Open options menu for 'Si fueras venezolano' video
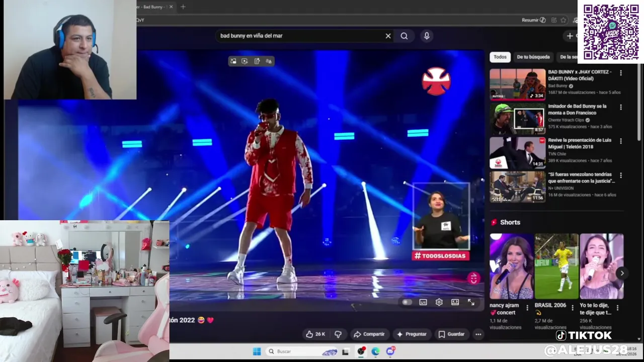Viewport: 644px width, 362px height. point(620,175)
